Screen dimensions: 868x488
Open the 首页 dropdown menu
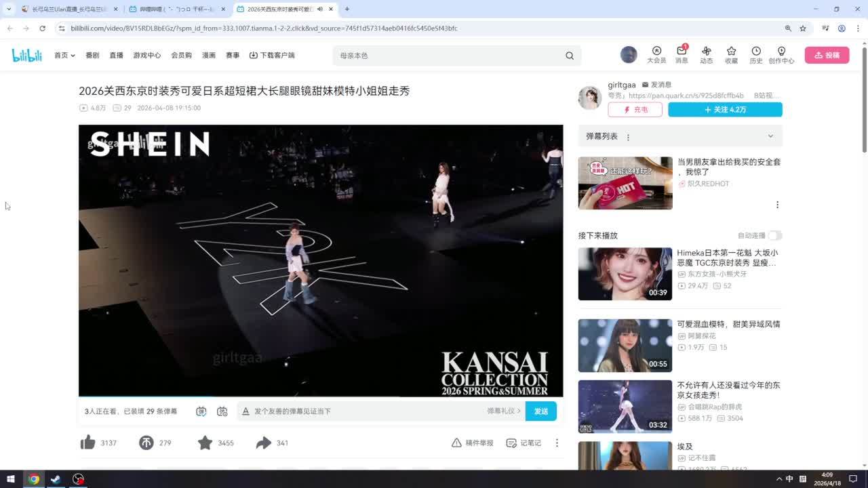[64, 56]
